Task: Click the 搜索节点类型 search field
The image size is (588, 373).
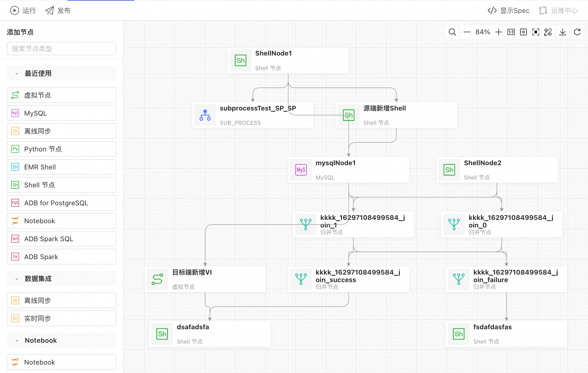Action: (x=61, y=49)
